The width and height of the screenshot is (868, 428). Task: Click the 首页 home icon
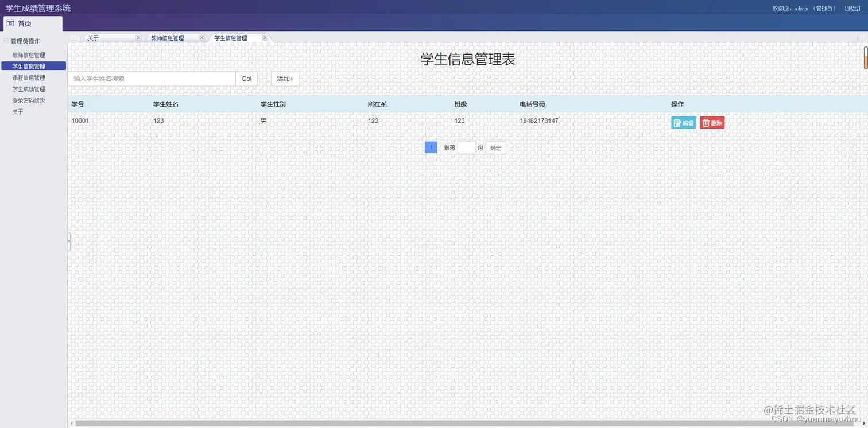[x=10, y=24]
